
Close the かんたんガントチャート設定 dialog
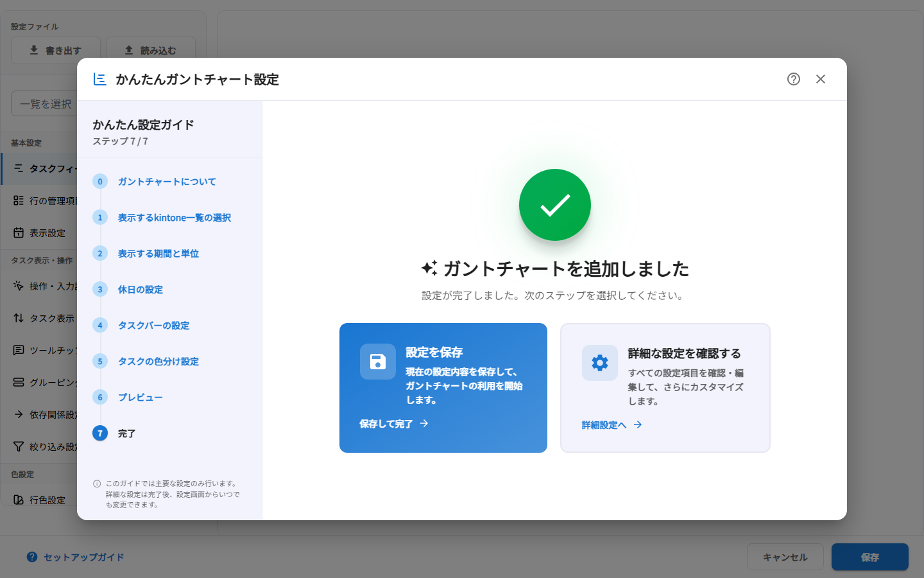tap(821, 79)
